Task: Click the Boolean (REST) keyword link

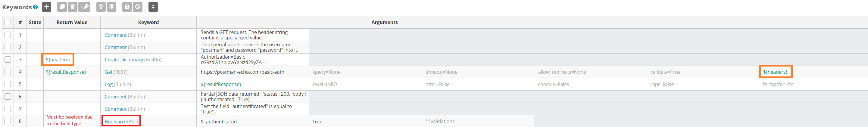Action: coord(114,122)
